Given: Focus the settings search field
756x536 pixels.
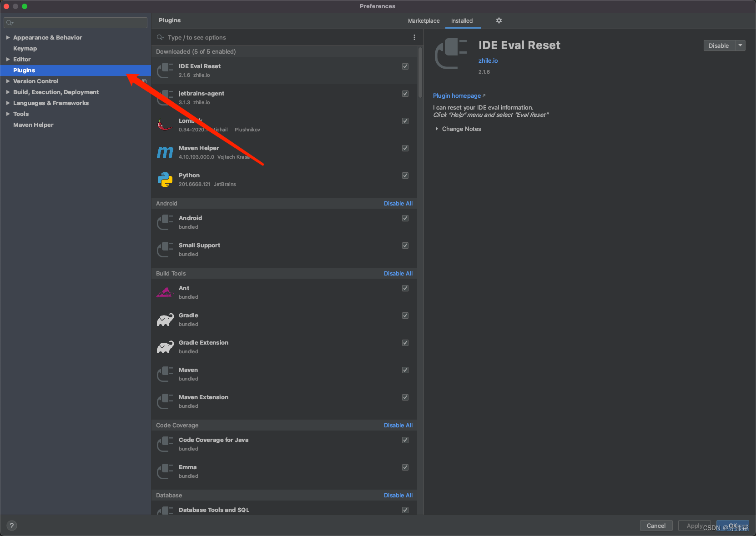Looking at the screenshot, I should (76, 23).
